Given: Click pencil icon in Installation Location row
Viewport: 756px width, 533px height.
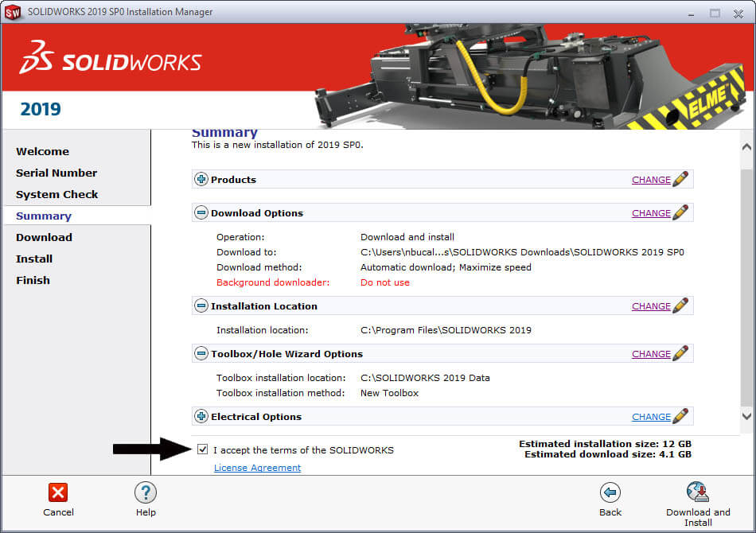Looking at the screenshot, I should pyautogui.click(x=680, y=305).
